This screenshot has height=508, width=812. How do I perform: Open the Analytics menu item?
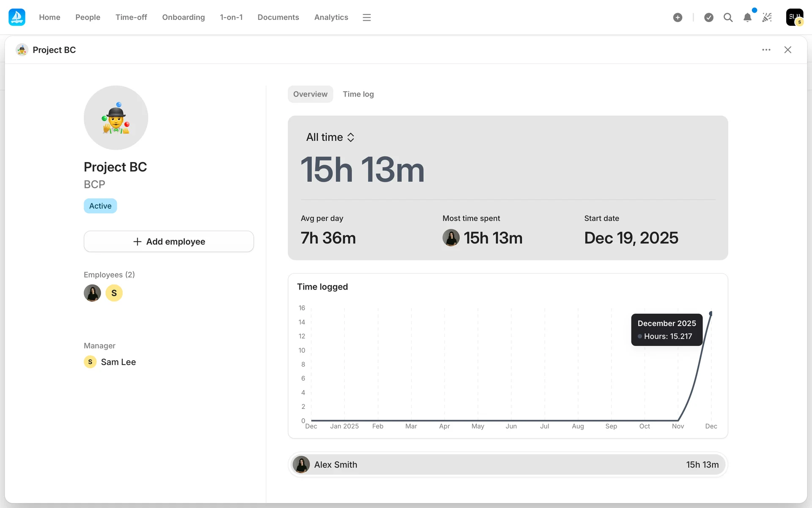(x=331, y=17)
